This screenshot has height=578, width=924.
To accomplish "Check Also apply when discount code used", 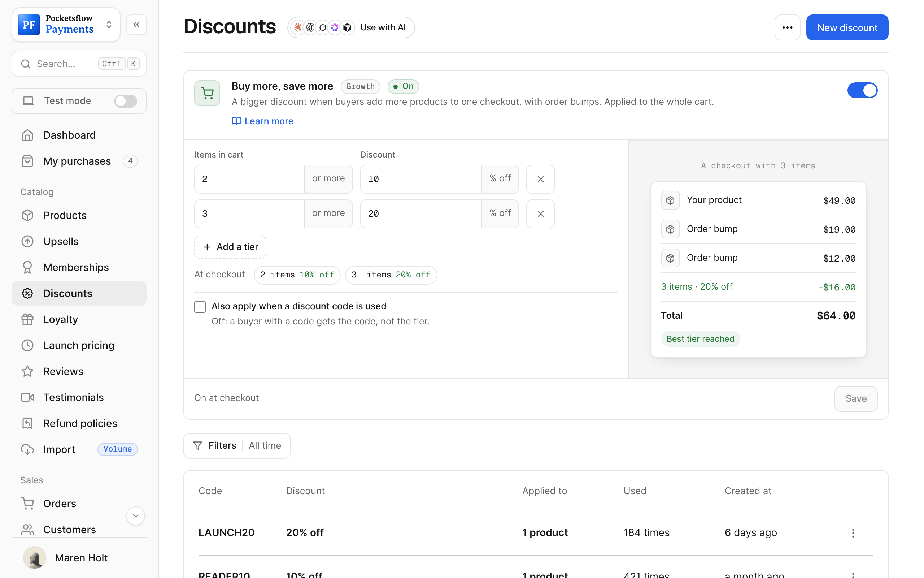I will (200, 307).
